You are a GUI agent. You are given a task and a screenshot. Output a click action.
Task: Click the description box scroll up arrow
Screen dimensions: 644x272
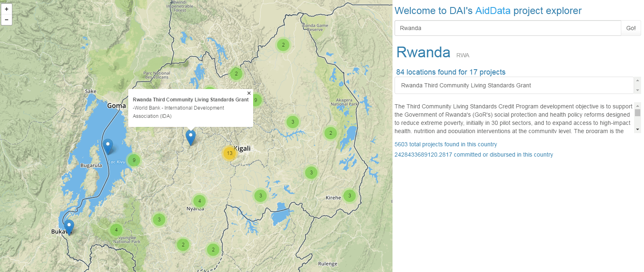pos(638,105)
